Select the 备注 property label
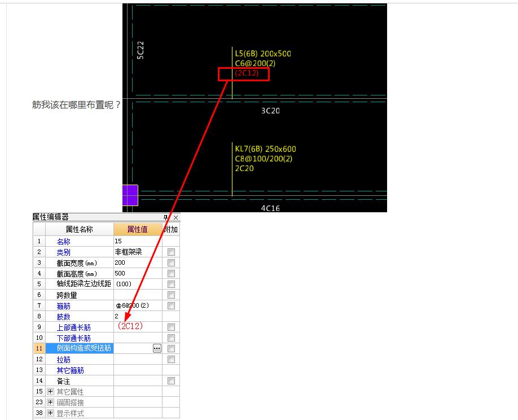The width and height of the screenshot is (518, 420). click(63, 381)
